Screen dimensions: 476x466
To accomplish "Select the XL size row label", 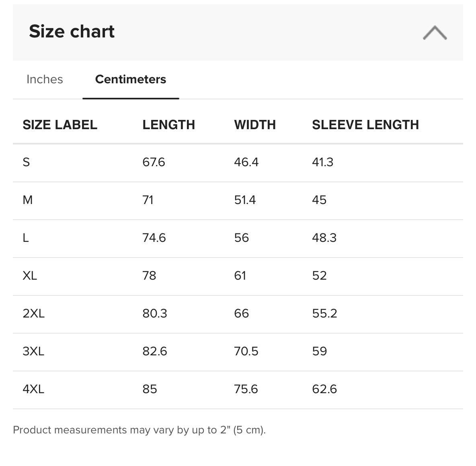I will click(30, 276).
